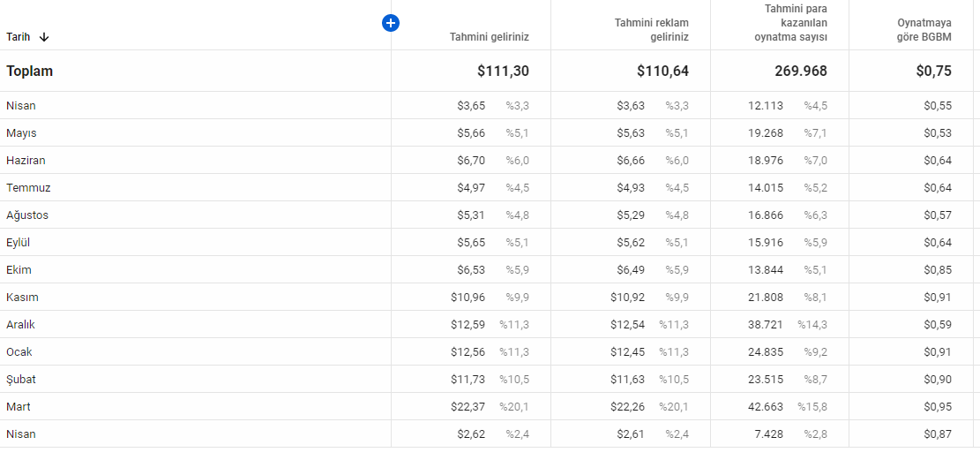Sort by the Tarih column header
The height and width of the screenshot is (460, 980).
click(x=19, y=37)
